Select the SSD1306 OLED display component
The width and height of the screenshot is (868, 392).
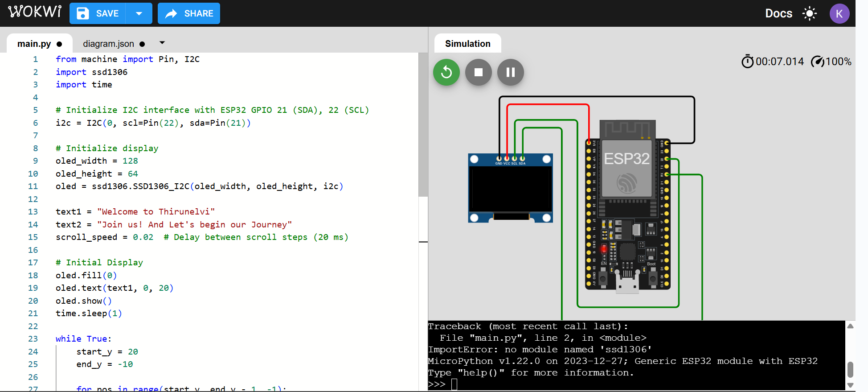pos(511,188)
